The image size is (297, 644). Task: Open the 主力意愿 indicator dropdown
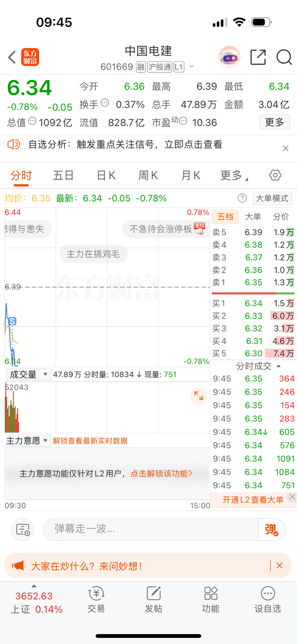29,441
